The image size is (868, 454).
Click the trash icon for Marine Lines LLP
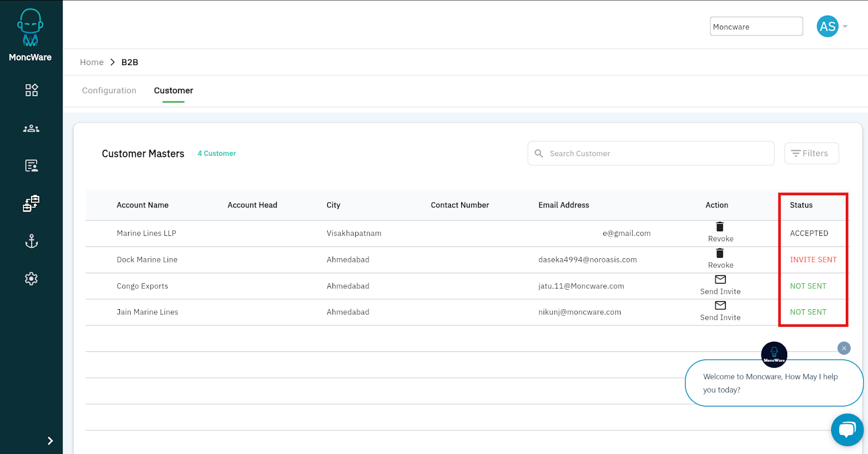(720, 227)
